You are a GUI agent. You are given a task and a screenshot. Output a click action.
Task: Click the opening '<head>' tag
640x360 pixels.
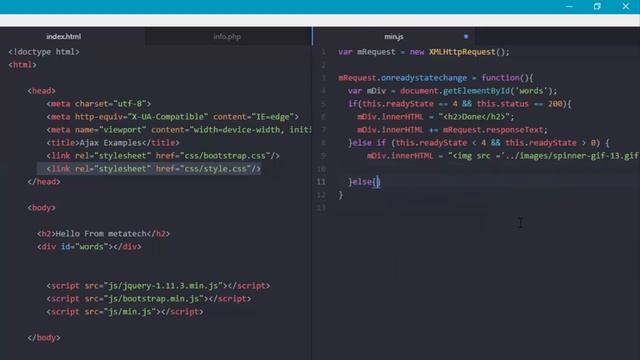(x=42, y=91)
